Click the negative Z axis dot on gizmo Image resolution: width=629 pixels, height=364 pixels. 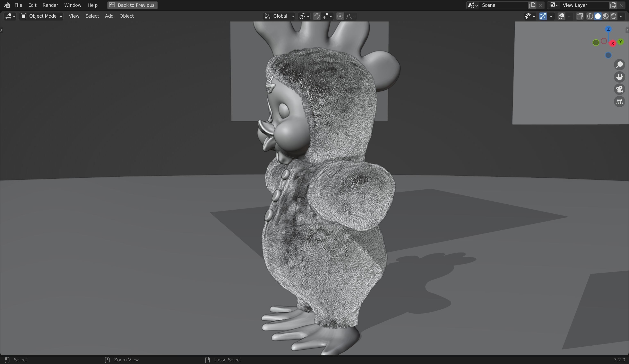(608, 55)
